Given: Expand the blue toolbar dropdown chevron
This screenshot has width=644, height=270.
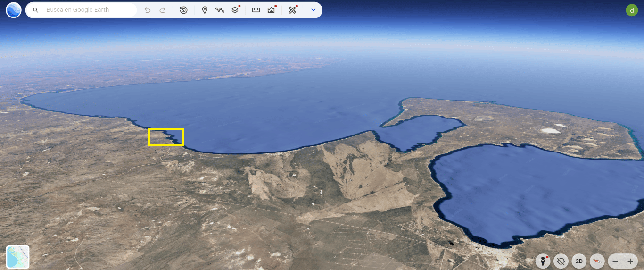Looking at the screenshot, I should (313, 10).
